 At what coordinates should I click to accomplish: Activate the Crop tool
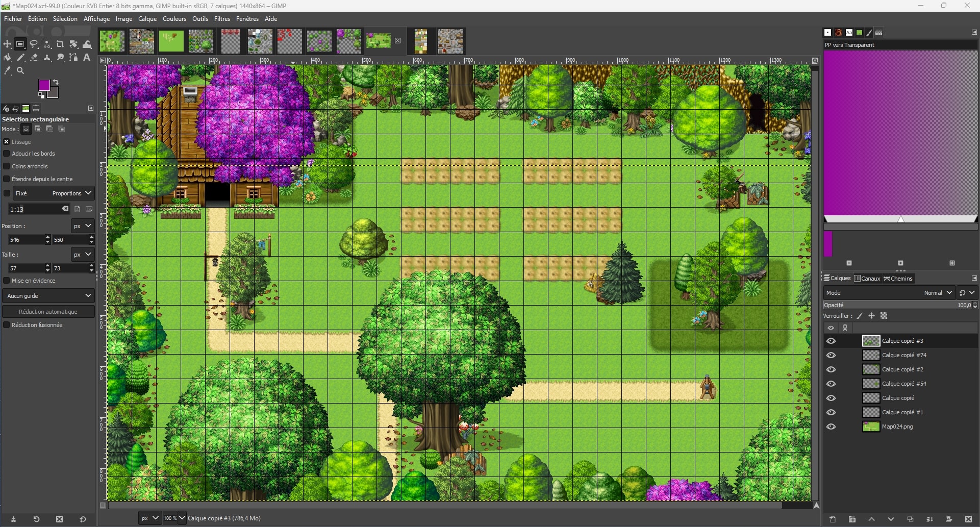click(x=60, y=44)
